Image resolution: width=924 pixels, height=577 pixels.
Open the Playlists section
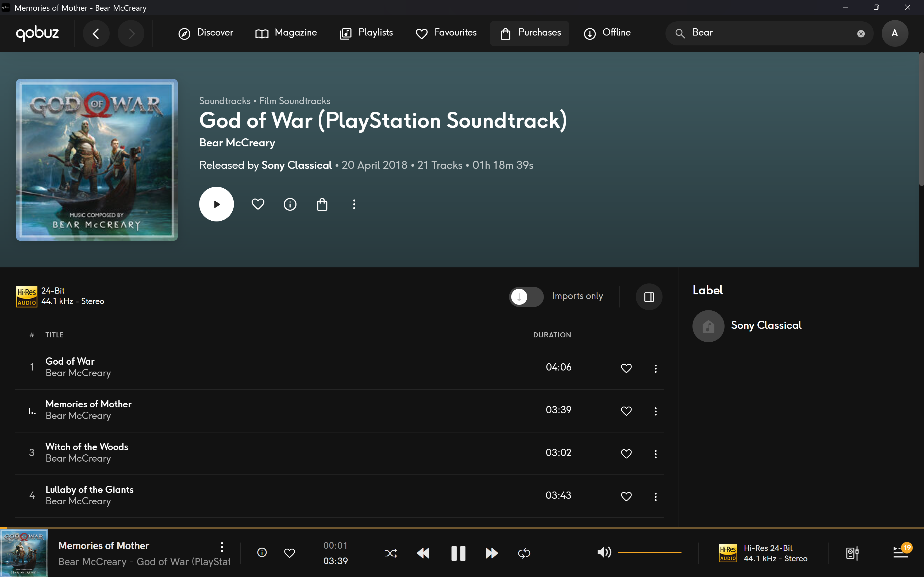click(366, 33)
